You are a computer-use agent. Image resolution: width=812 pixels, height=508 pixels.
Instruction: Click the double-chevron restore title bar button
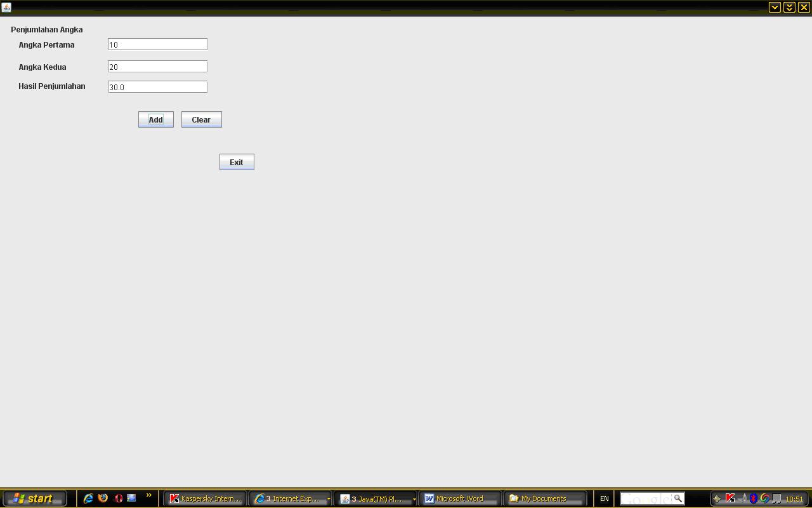coord(789,7)
